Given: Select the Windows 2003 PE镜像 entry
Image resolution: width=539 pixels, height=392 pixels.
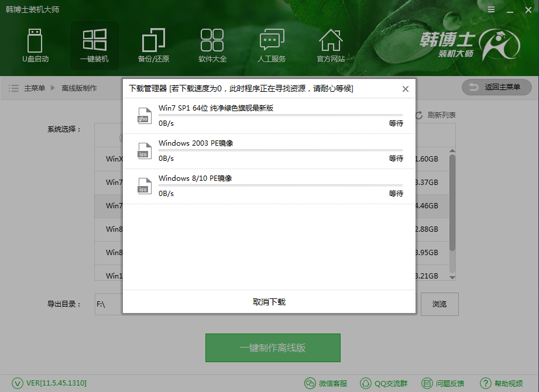Looking at the screenshot, I should (269, 151).
